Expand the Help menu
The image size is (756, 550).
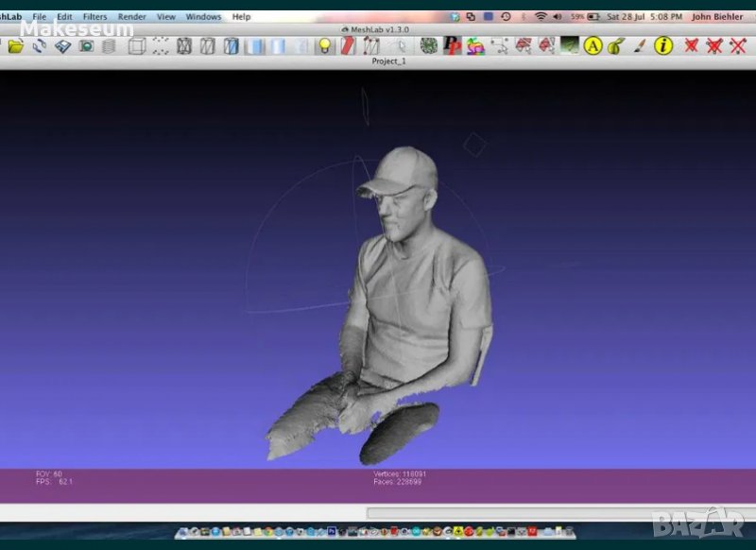point(242,17)
